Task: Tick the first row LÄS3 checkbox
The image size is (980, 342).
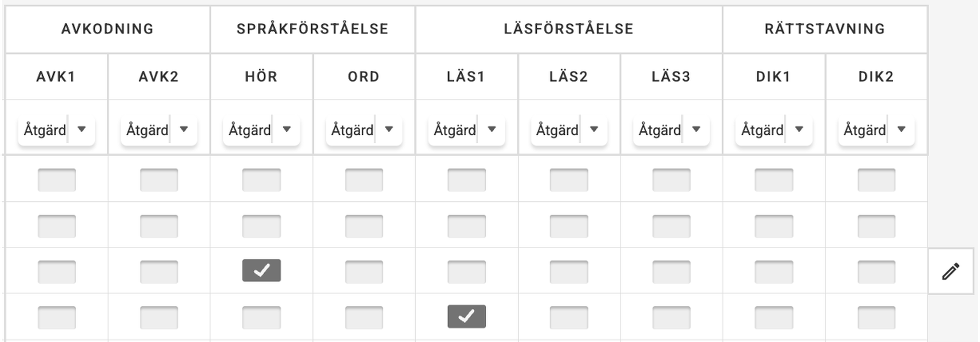Action: pos(671,180)
